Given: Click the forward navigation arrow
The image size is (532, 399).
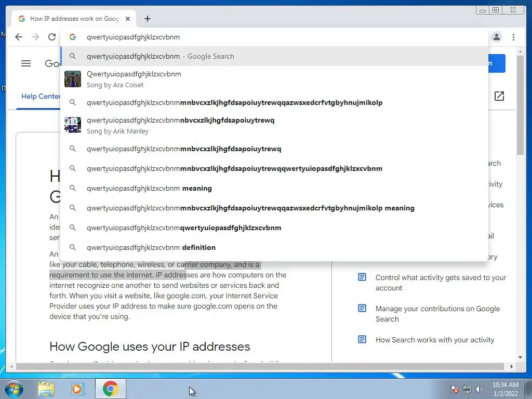Looking at the screenshot, I should (35, 37).
